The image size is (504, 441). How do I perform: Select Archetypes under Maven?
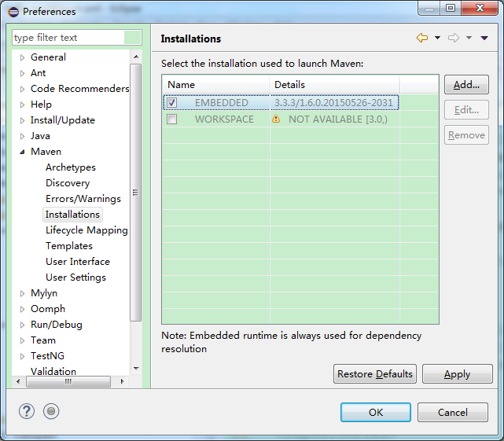pos(71,167)
